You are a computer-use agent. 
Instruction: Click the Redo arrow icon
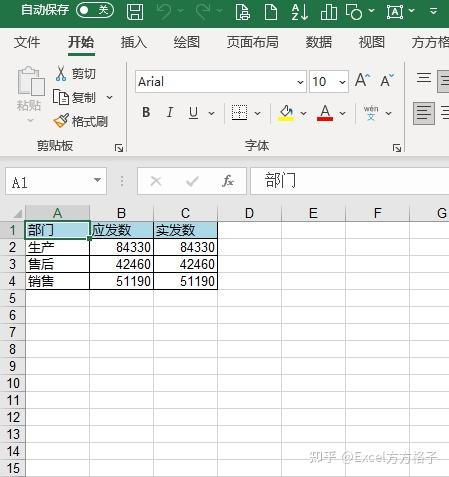(203, 11)
